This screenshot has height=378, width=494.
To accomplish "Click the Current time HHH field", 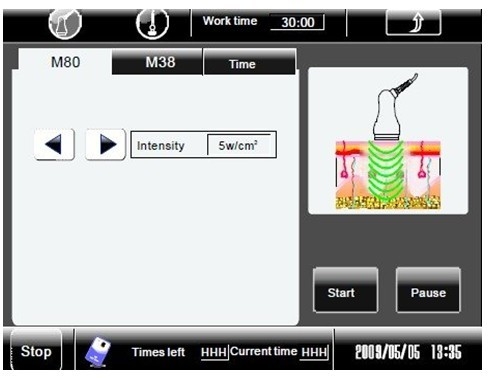I will coord(314,352).
